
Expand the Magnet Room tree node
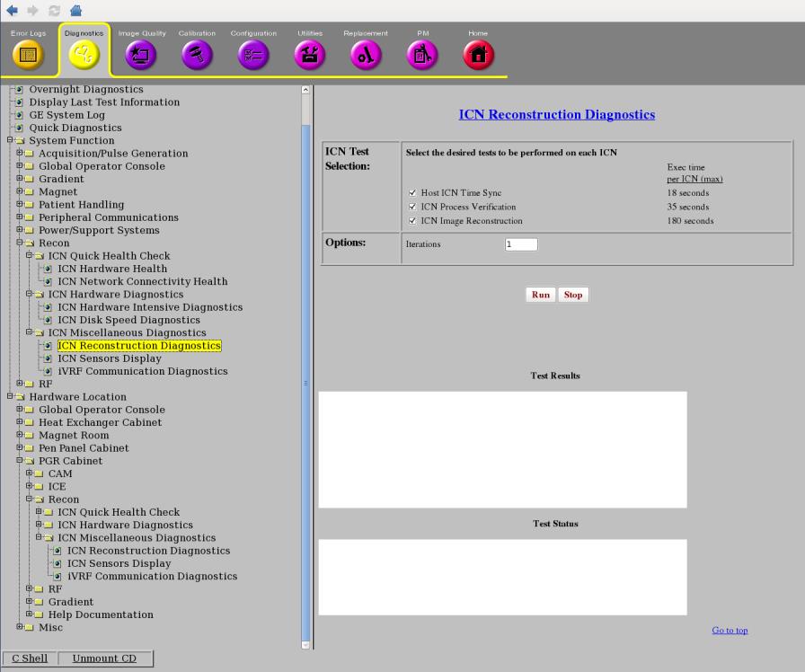(x=19, y=436)
